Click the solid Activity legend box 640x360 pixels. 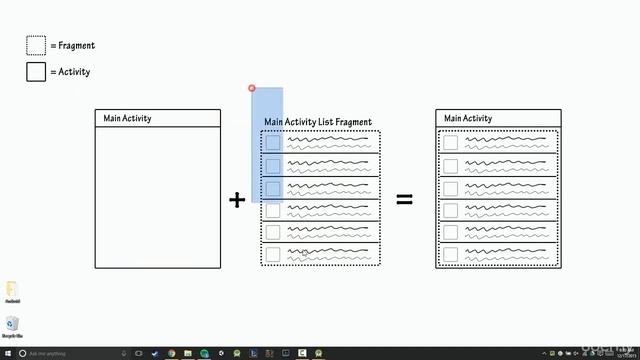(36, 72)
